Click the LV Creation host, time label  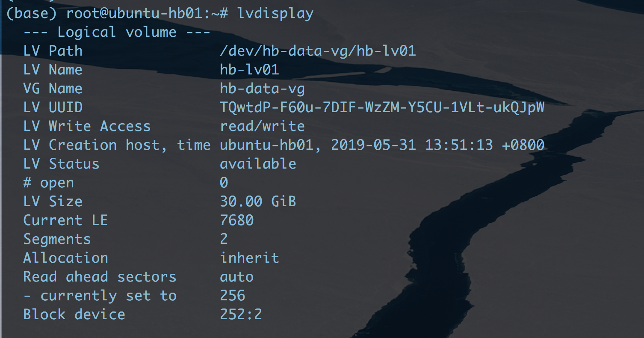117,145
